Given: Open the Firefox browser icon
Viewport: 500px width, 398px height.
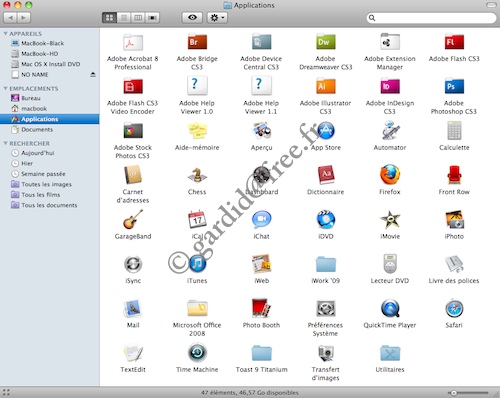Looking at the screenshot, I should [390, 175].
